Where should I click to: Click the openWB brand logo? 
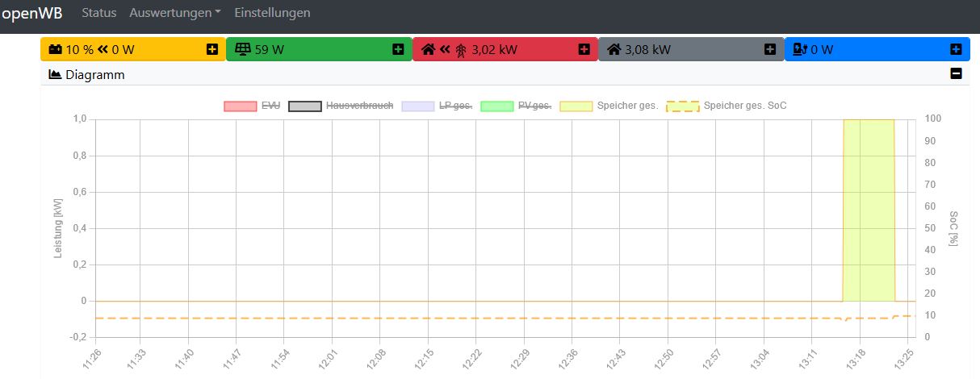31,13
